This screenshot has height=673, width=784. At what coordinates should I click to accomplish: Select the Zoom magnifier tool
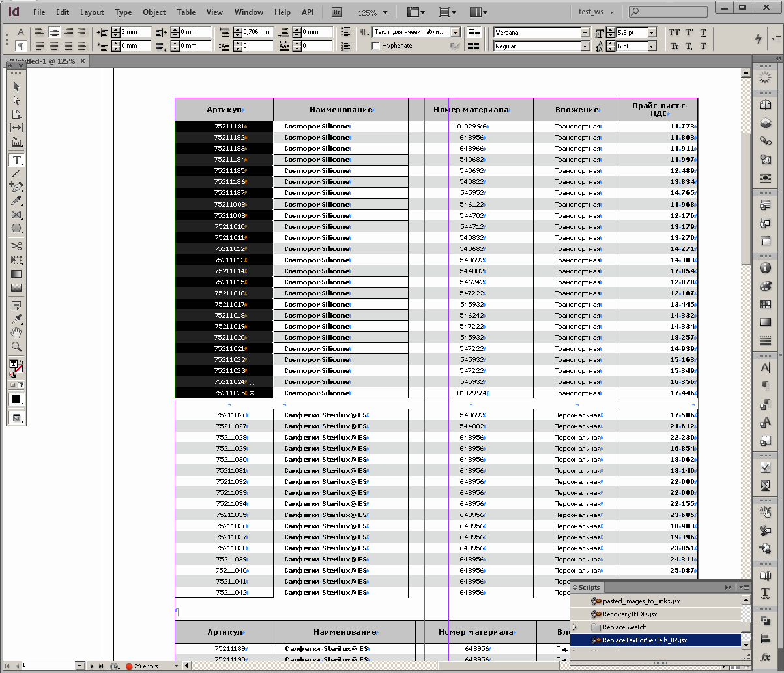[x=16, y=346]
